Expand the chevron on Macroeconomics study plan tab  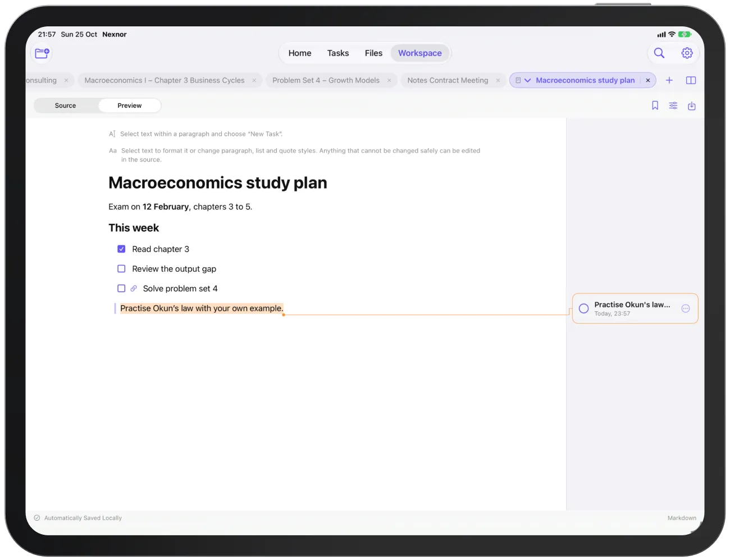click(527, 80)
